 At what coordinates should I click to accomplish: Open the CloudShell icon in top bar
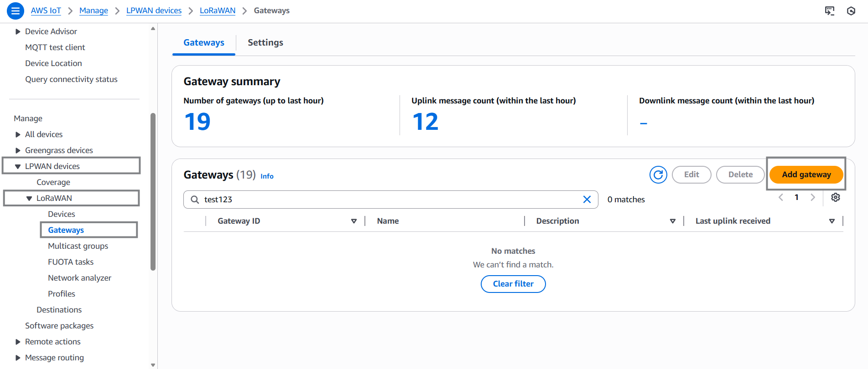[x=830, y=11]
